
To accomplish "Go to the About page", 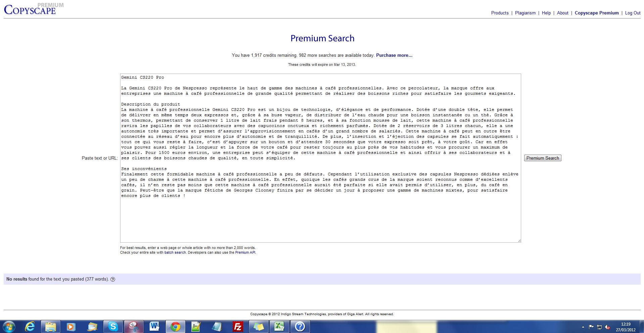I will point(562,13).
